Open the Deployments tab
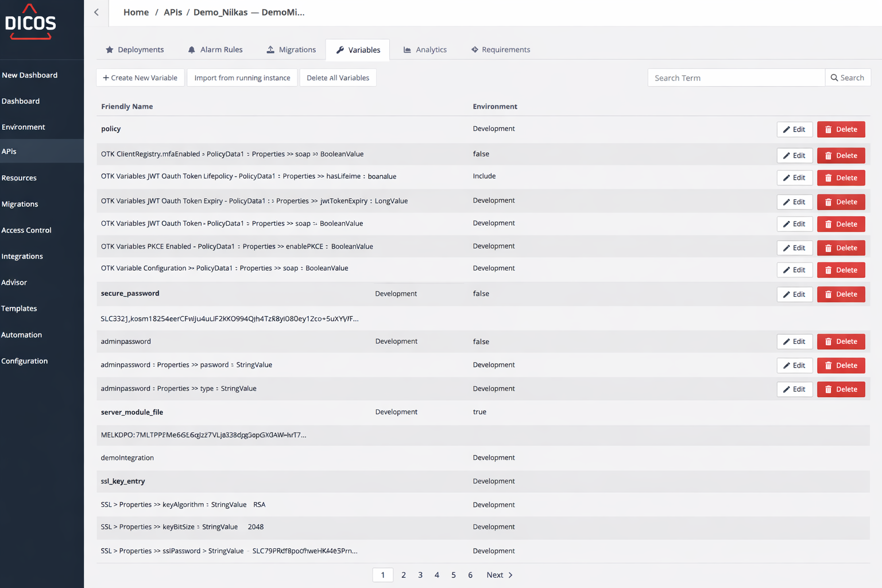 click(x=135, y=50)
